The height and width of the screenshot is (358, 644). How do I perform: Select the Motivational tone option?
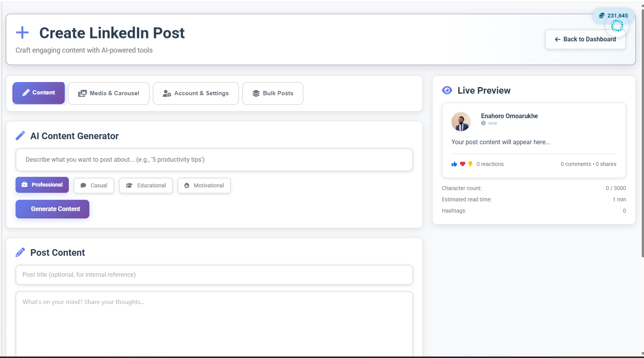pos(204,185)
